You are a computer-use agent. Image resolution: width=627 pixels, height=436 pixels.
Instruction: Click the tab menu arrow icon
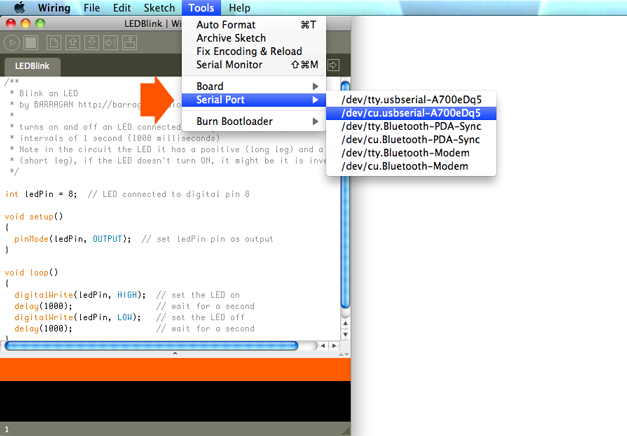pos(333,65)
